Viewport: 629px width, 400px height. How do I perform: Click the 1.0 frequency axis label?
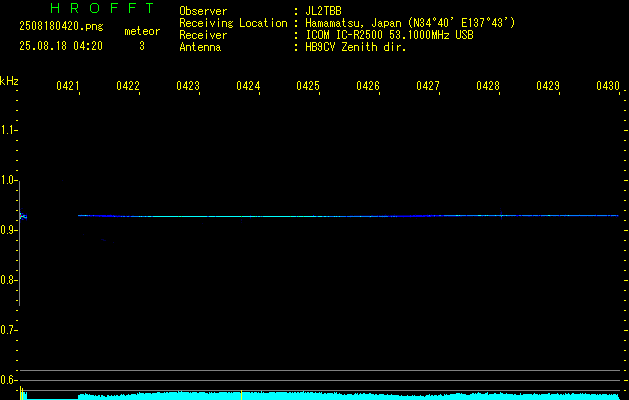coord(8,180)
